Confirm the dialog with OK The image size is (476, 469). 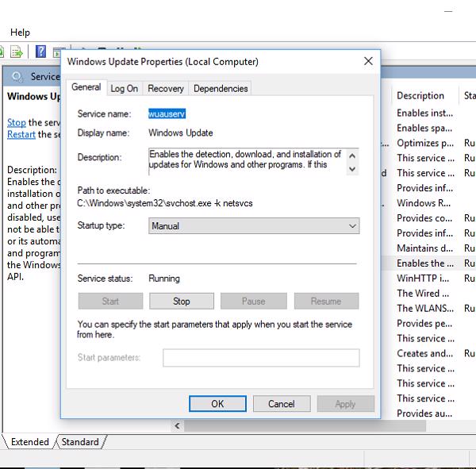pos(217,404)
